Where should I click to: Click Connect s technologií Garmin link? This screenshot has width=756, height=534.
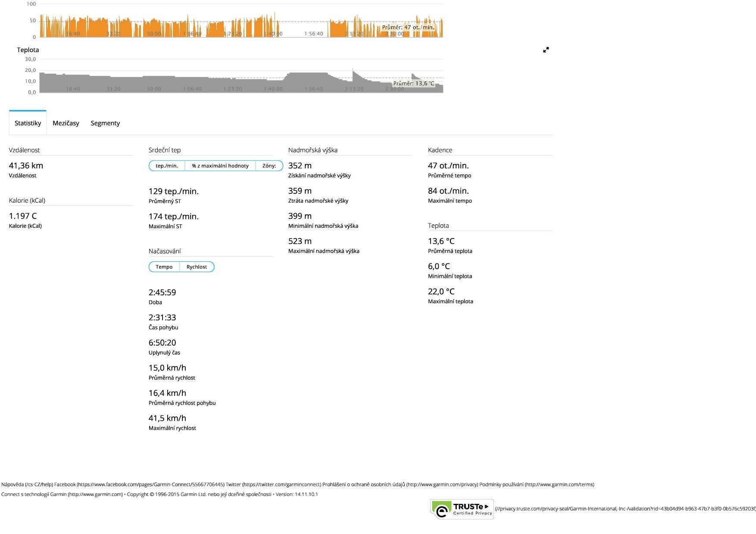pos(62,494)
